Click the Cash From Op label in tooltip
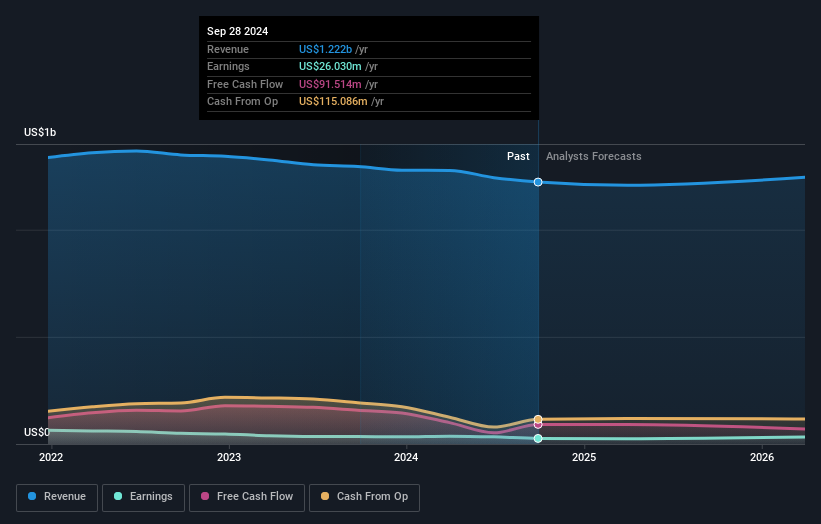Screen dimensions: 821x524 [x=242, y=102]
